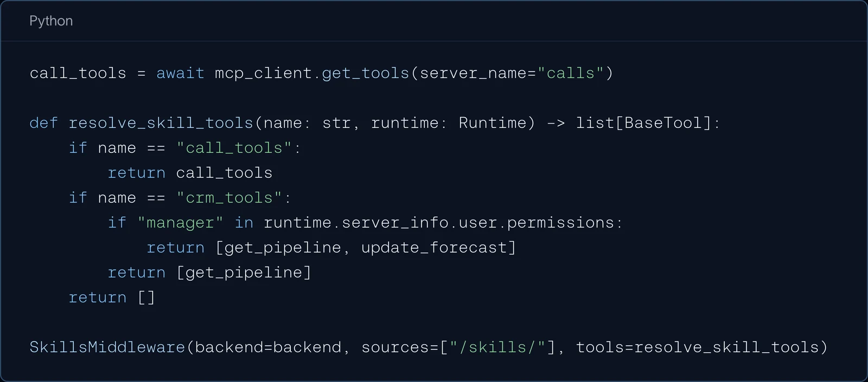Screen dimensions: 868x382
Task: Click the "Python" language label
Action: [x=51, y=21]
